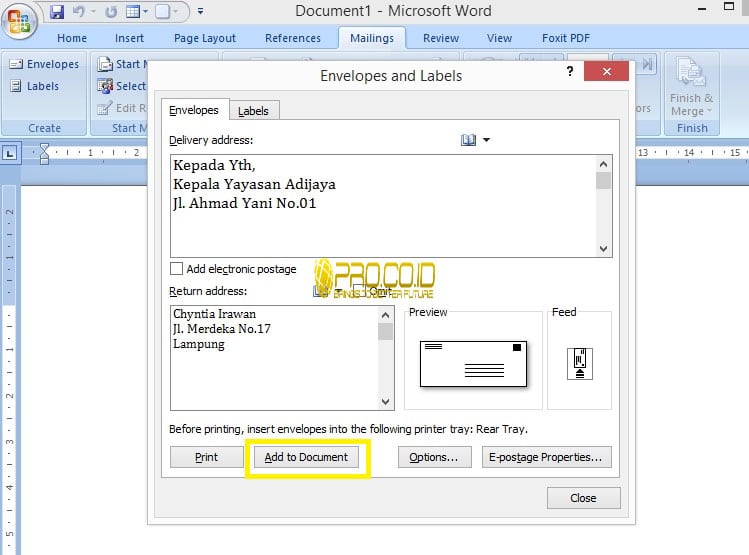Viewport: 749px width, 555px height.
Task: Click the 'Kepada Yth,' delivery address line
Action: [214, 165]
